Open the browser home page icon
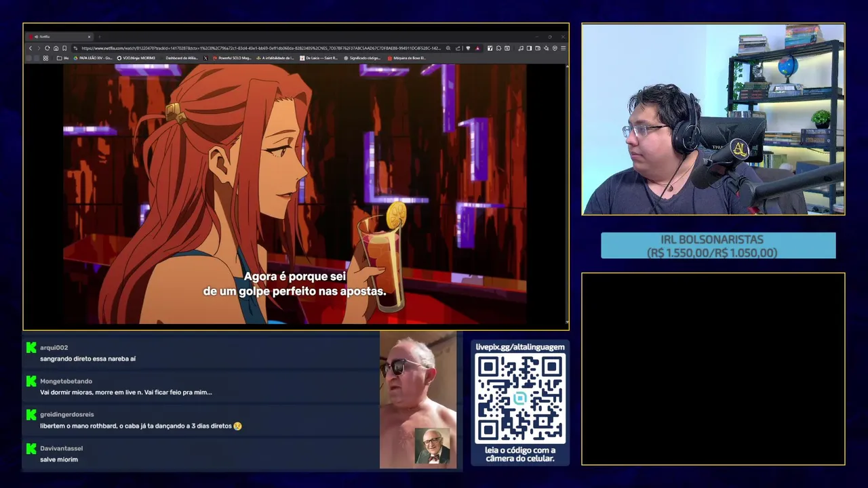Image resolution: width=868 pixels, height=488 pixels. [56, 48]
